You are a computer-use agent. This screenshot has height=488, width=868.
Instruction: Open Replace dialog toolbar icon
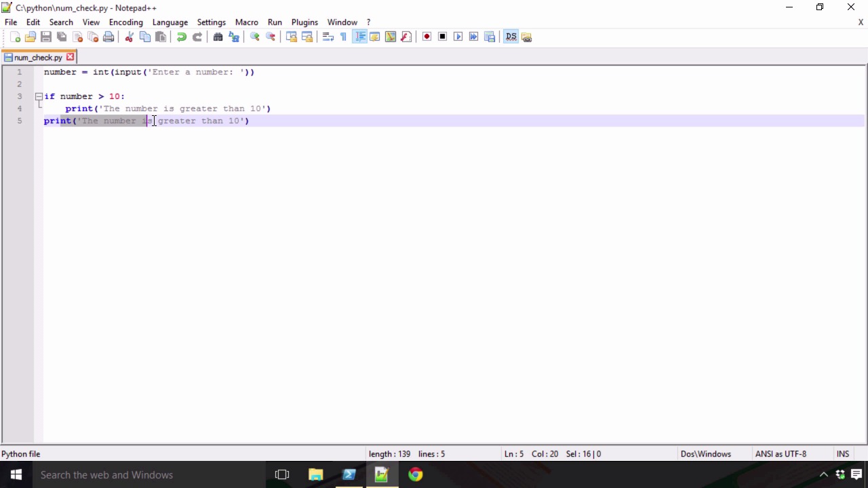click(x=234, y=37)
